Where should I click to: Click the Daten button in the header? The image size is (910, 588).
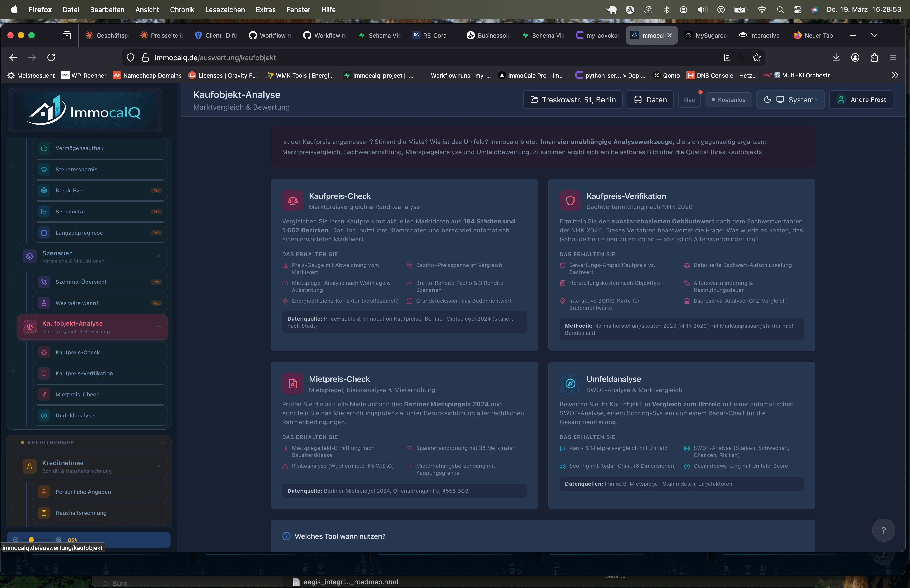click(650, 100)
